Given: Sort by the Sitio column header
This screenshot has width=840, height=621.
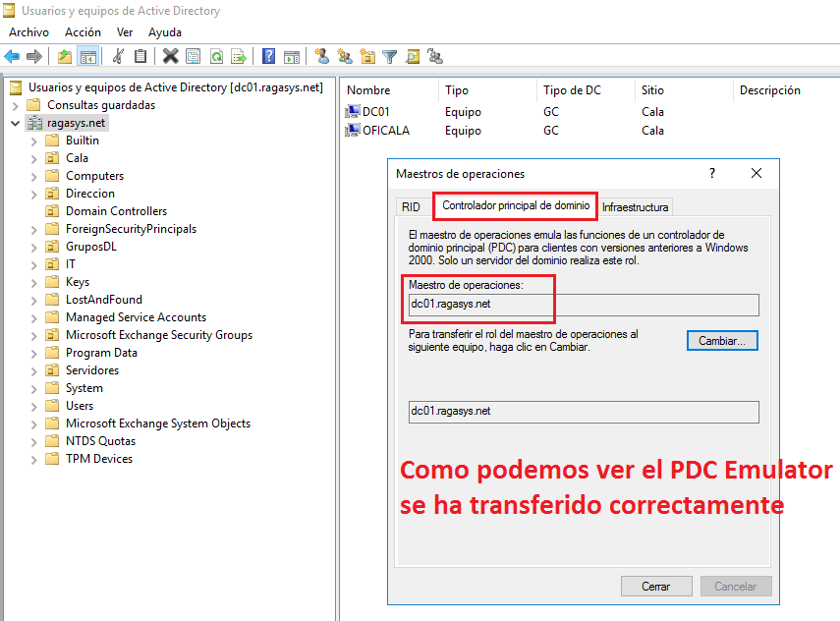Looking at the screenshot, I should pyautogui.click(x=684, y=90).
